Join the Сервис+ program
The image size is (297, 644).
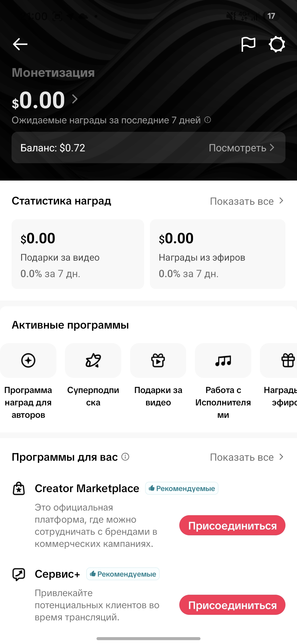pyautogui.click(x=232, y=605)
